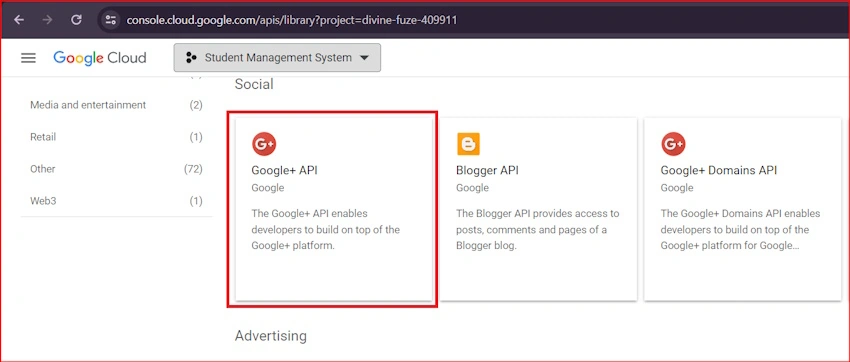Reload the page with the refresh icon
The image size is (850, 362).
point(76,20)
